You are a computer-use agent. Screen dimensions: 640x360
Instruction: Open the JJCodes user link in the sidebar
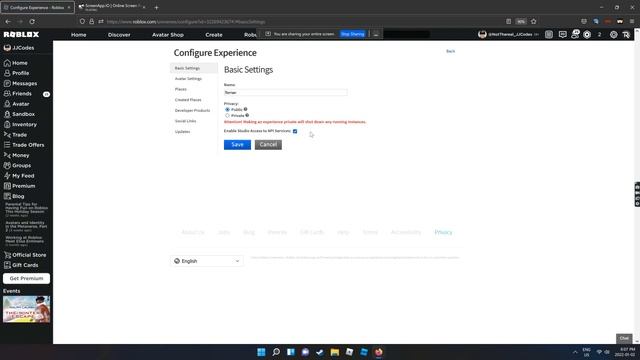pyautogui.click(x=19, y=48)
